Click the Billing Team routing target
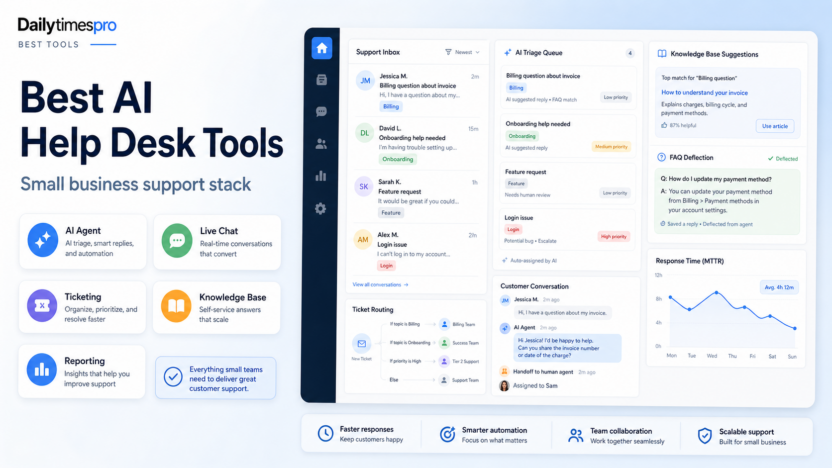The height and width of the screenshot is (468, 832). [x=458, y=324]
